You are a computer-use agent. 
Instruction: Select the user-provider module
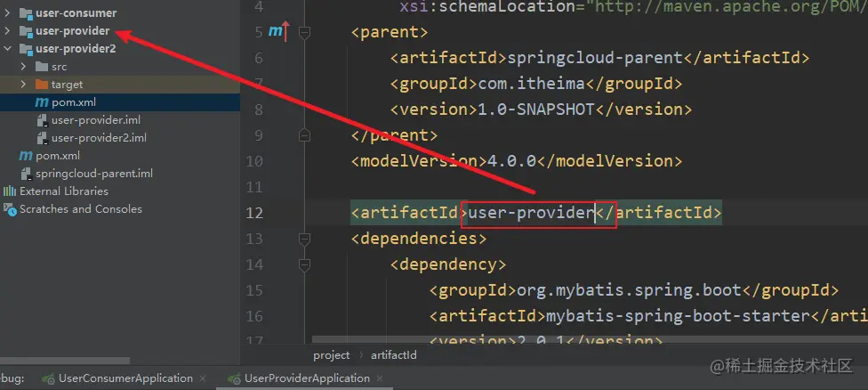pos(73,30)
